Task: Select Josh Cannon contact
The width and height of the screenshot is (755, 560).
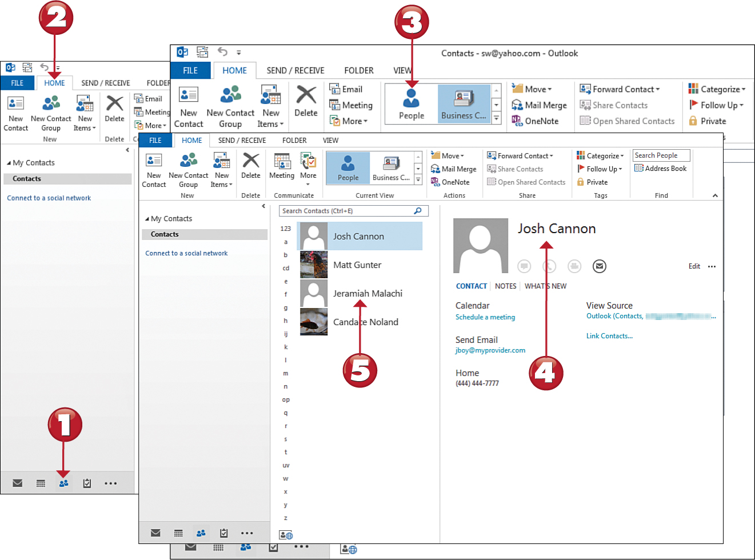Action: (360, 236)
